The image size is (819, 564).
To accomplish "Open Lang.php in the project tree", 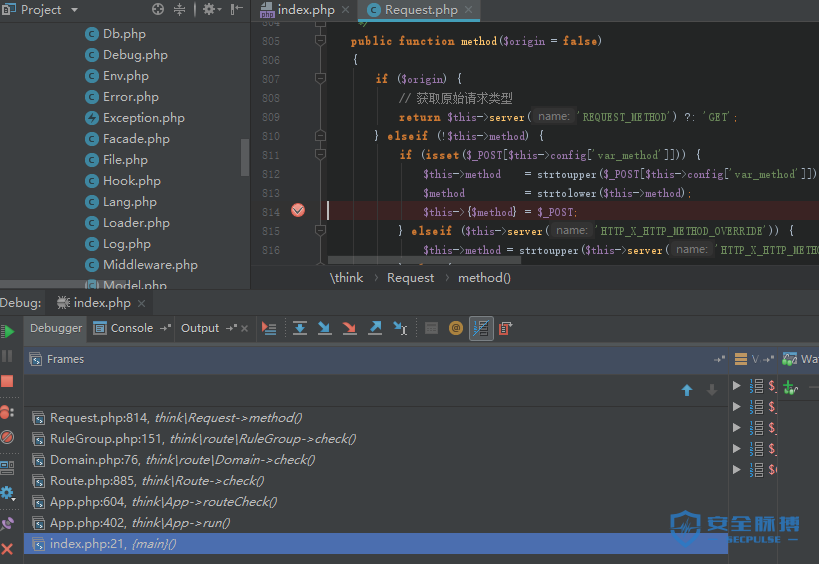I will [x=130, y=202].
